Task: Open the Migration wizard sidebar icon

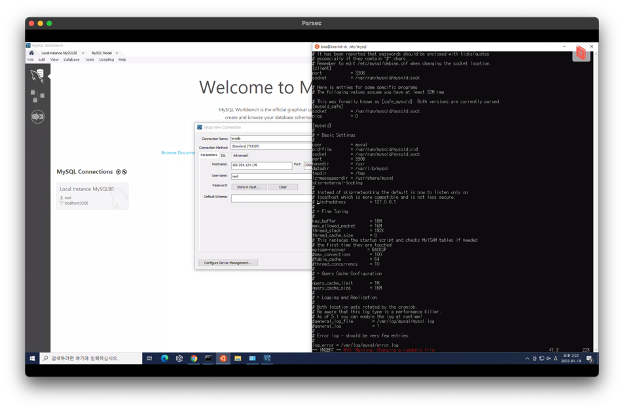Action: click(x=37, y=117)
